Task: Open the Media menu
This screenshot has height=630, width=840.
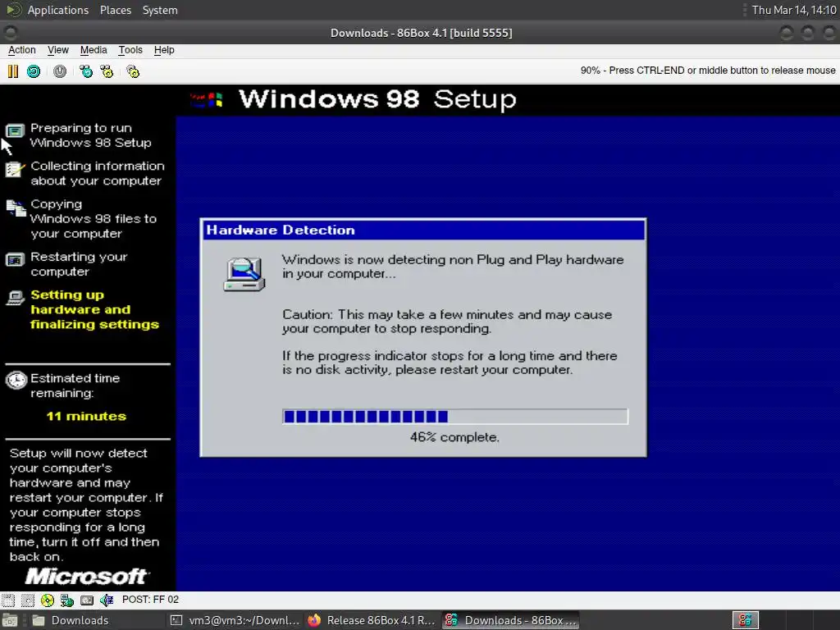Action: [x=94, y=50]
